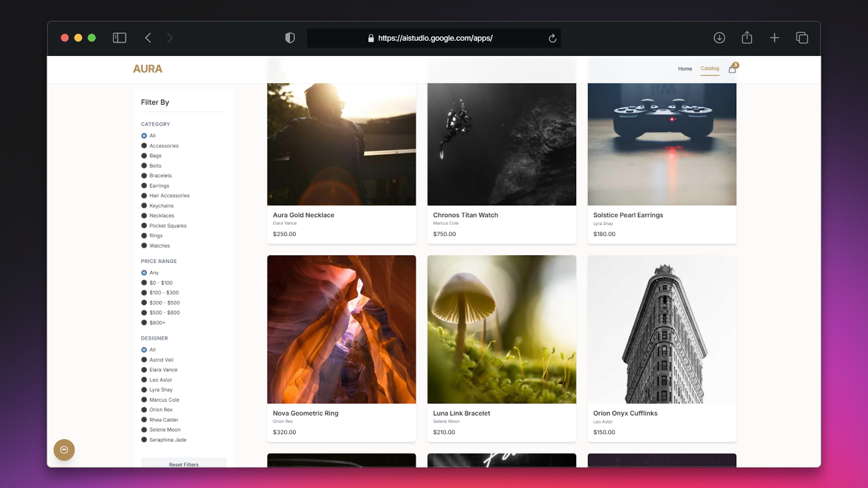
Task: Filter by Bracelets category
Action: pyautogui.click(x=144, y=176)
